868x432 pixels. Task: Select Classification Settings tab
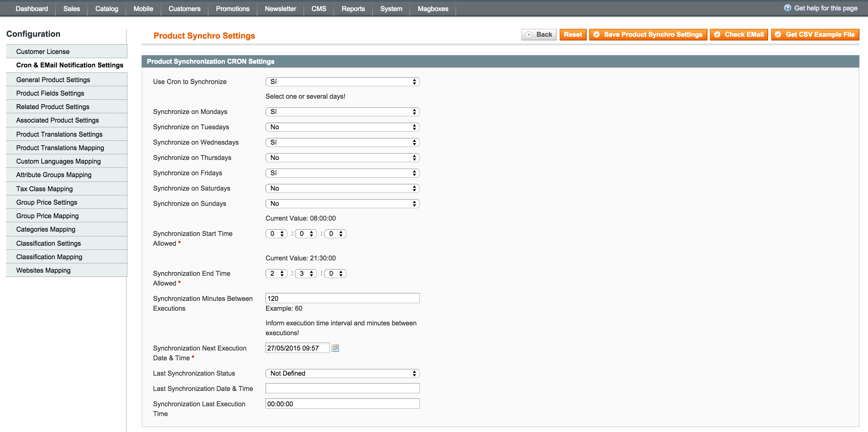[67, 243]
